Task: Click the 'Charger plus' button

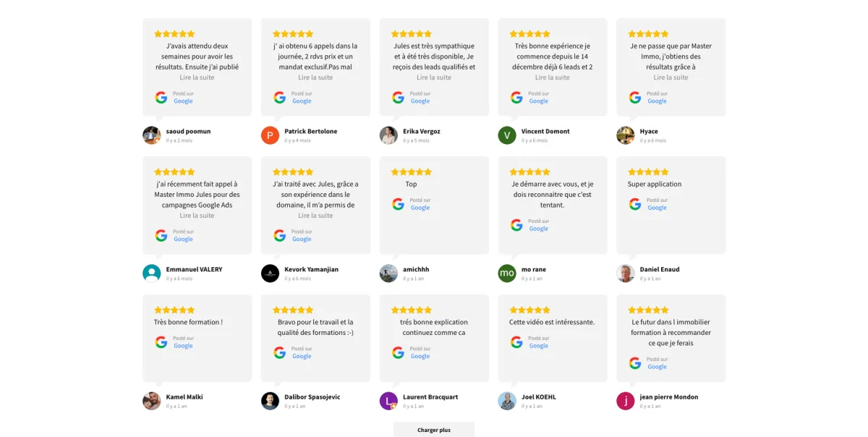Action: (x=434, y=430)
